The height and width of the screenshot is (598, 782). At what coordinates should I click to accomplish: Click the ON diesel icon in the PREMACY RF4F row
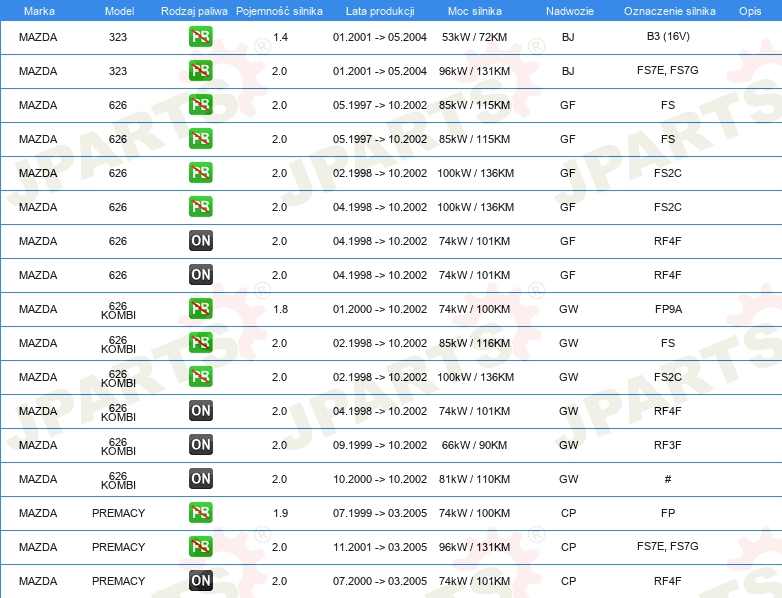[200, 581]
